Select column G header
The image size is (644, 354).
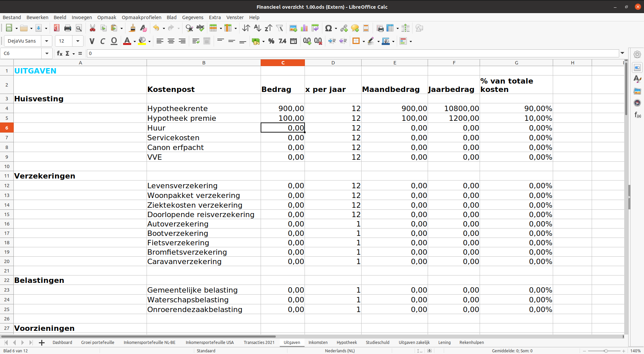pyautogui.click(x=517, y=63)
